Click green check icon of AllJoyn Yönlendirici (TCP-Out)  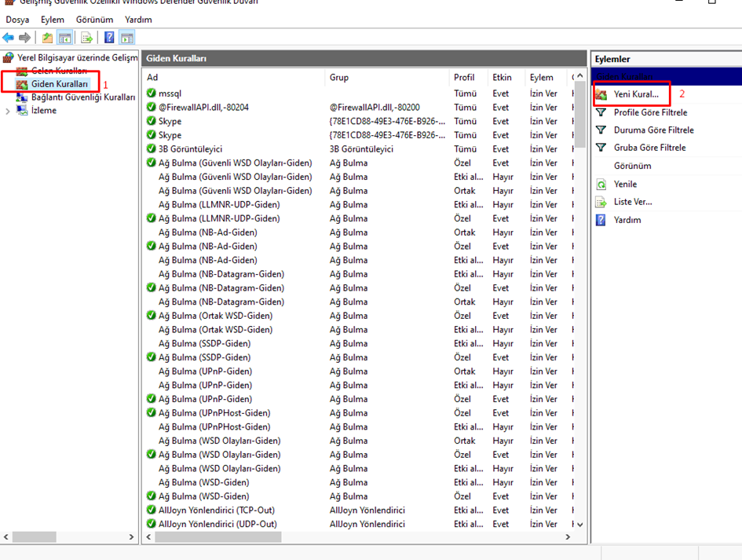tap(152, 510)
